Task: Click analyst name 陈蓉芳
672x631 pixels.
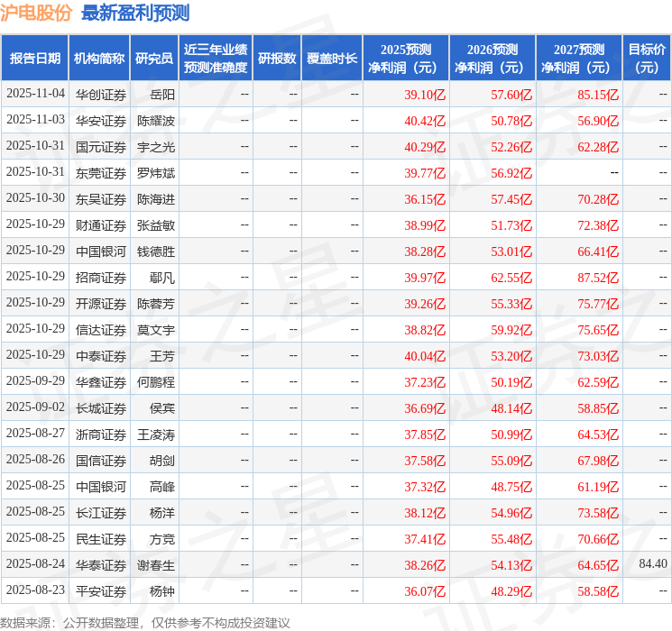Action: pyautogui.click(x=156, y=304)
